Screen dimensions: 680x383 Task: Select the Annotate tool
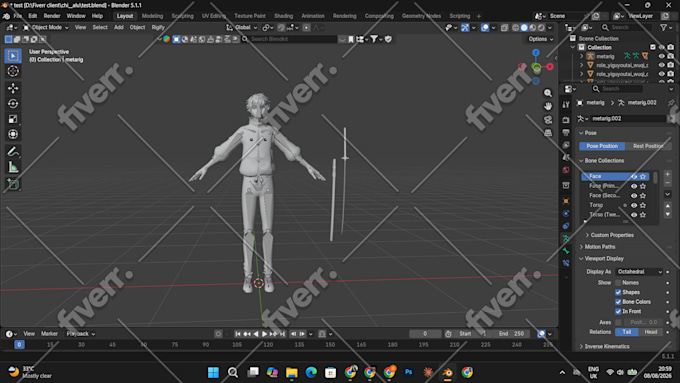[x=13, y=152]
